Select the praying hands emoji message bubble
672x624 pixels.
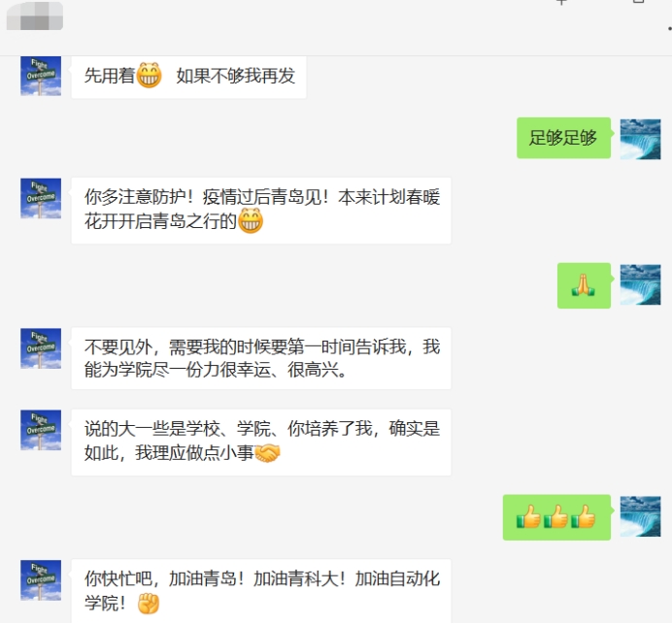(x=584, y=285)
